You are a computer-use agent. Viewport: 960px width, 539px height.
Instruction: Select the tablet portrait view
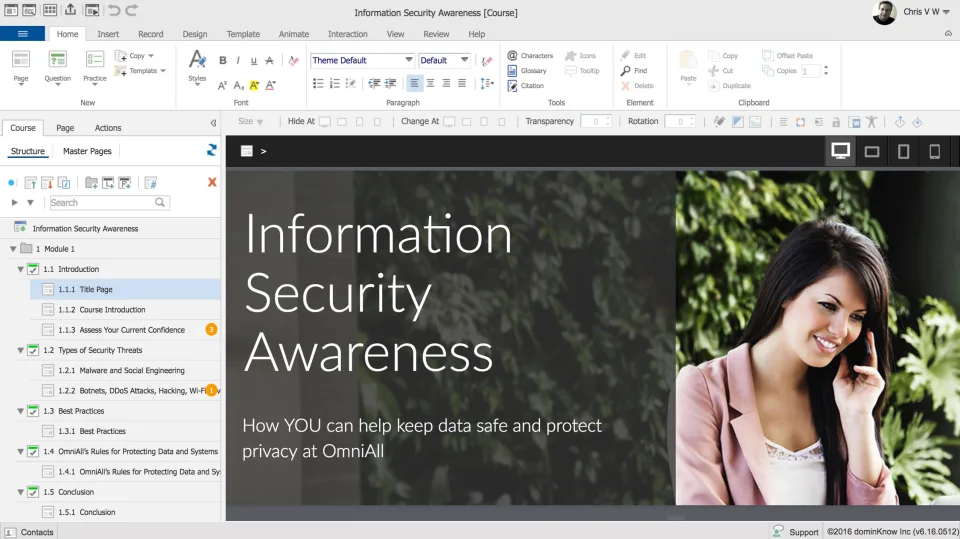[903, 151]
